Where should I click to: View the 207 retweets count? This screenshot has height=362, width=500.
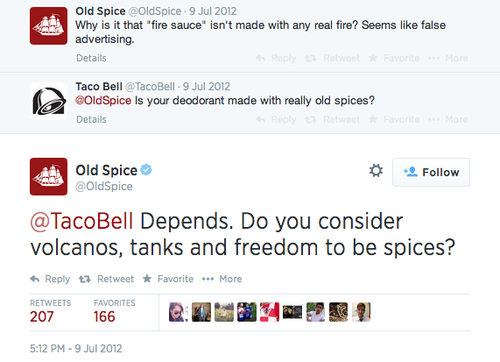pos(42,317)
